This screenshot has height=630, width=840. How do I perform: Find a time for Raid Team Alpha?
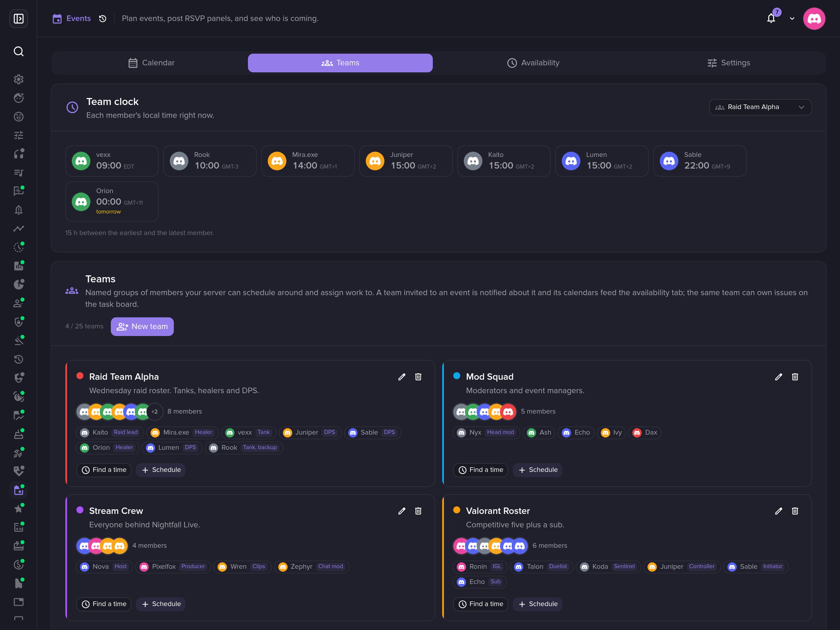[104, 470]
